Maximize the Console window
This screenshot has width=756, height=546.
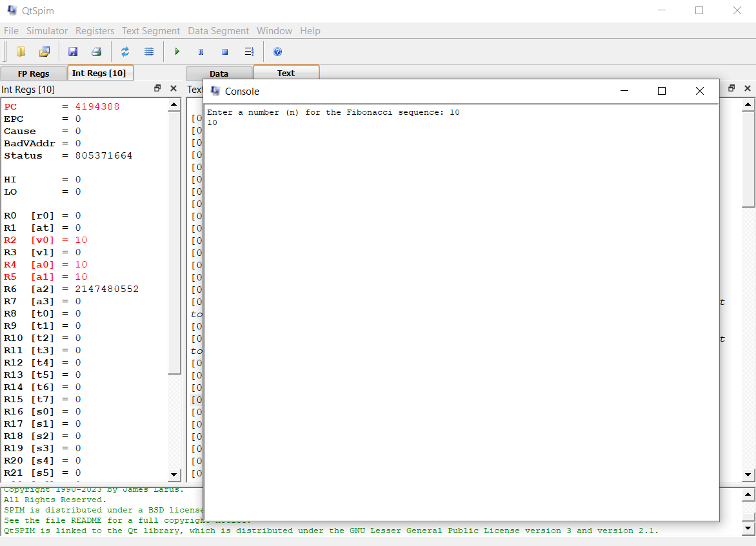[662, 91]
